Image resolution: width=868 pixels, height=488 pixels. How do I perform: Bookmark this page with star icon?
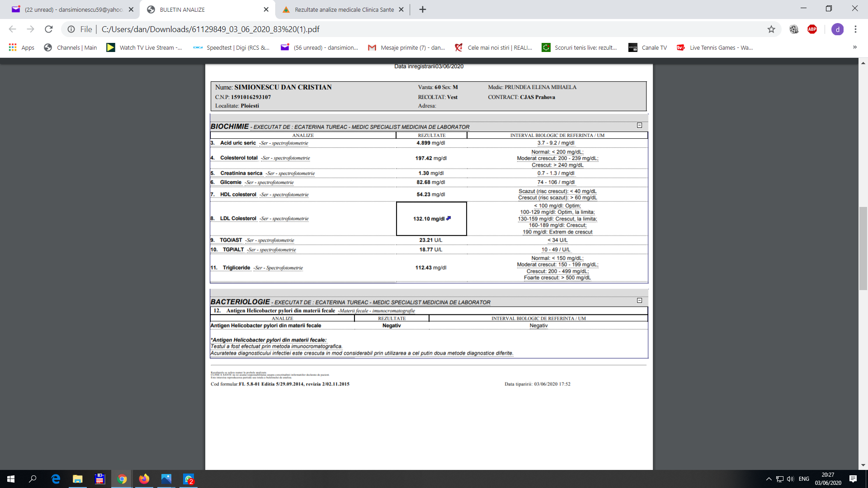[771, 29]
